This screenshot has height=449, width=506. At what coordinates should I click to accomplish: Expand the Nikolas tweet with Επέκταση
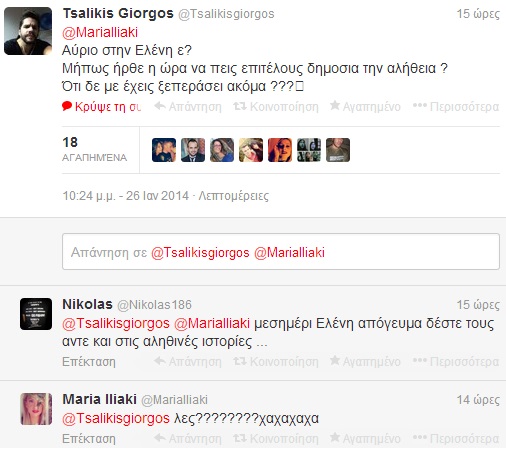coord(89,362)
